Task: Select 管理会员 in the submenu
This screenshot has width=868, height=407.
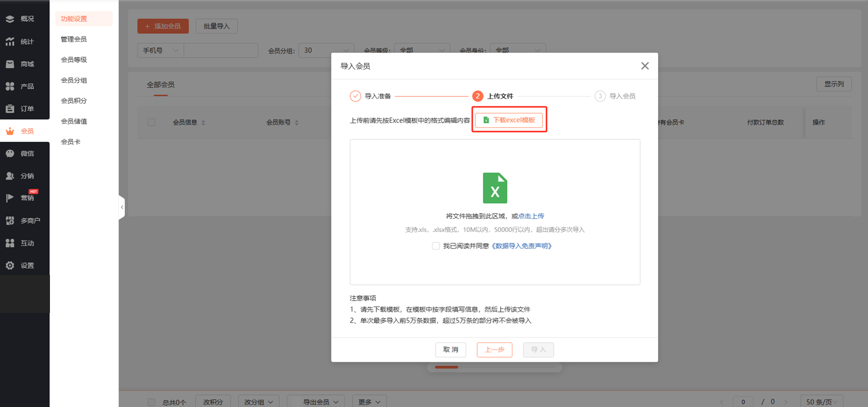Action: pyautogui.click(x=74, y=39)
